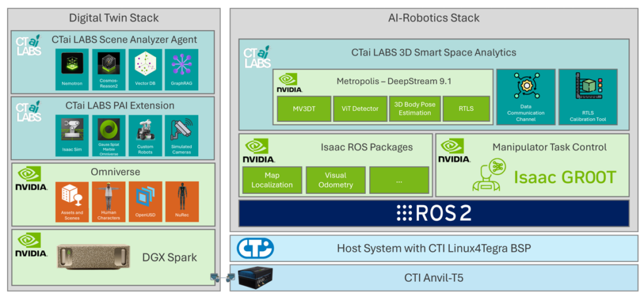Click the 'ROS 2' wordmark in the navy bar
Image resolution: width=644 pixels, height=297 pixels.
(x=445, y=213)
